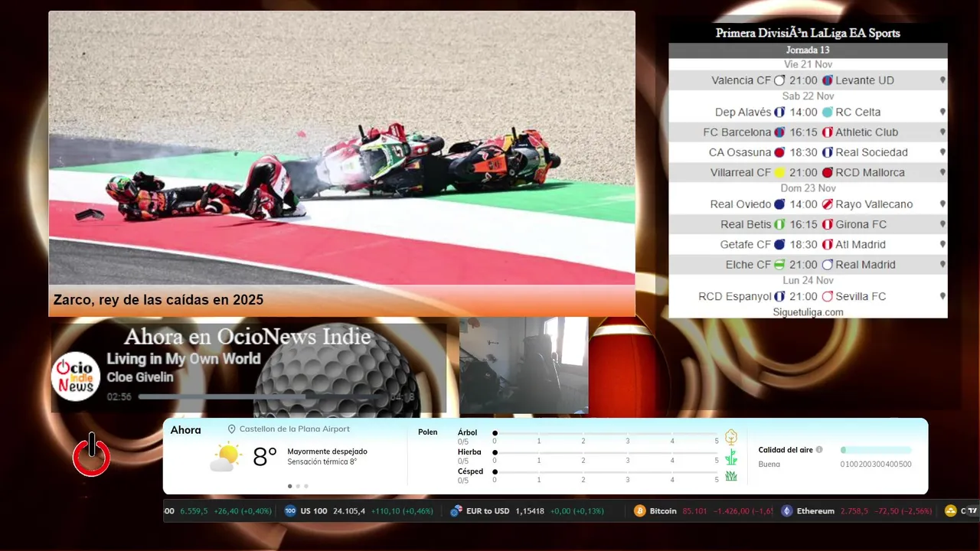Seek the Living in My Own World progress bar

click(x=262, y=397)
